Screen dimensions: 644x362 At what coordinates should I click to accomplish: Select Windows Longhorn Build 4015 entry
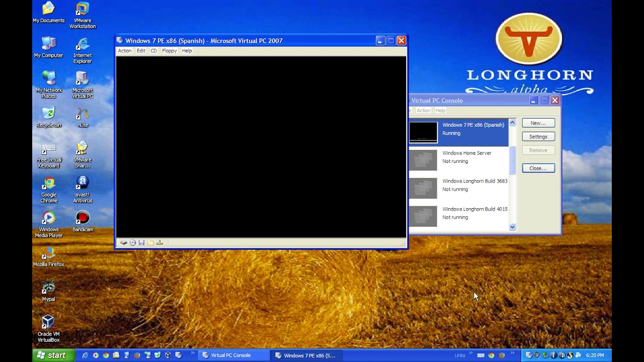[458, 216]
